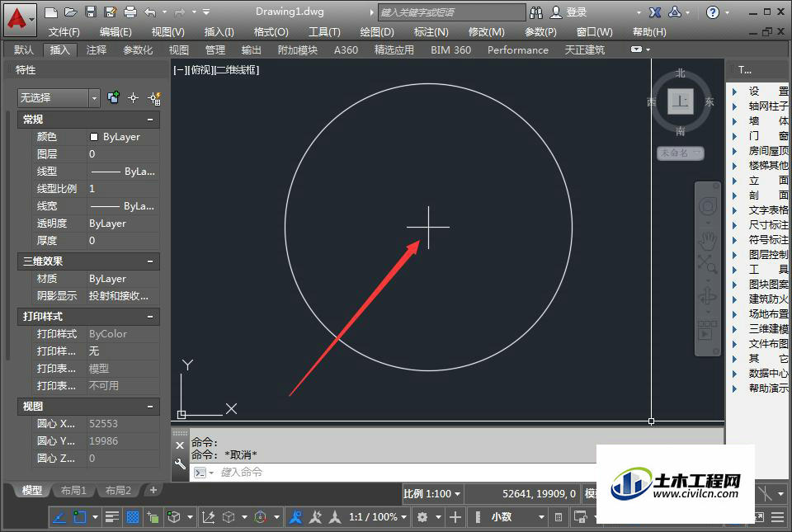Viewport: 792px width, 532px height.
Task: Toggle the lineweight display lines icon
Action: click(x=111, y=517)
